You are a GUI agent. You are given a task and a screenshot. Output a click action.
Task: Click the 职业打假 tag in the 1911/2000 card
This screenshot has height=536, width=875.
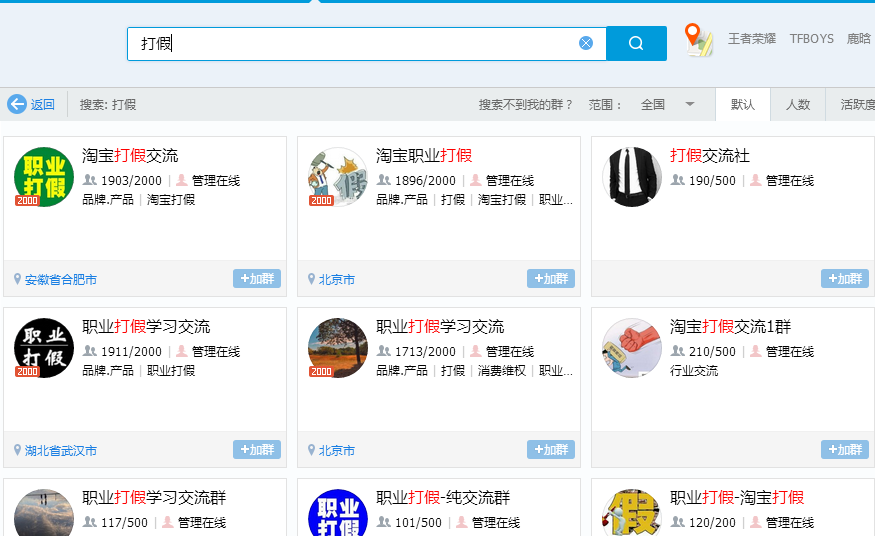[171, 371]
